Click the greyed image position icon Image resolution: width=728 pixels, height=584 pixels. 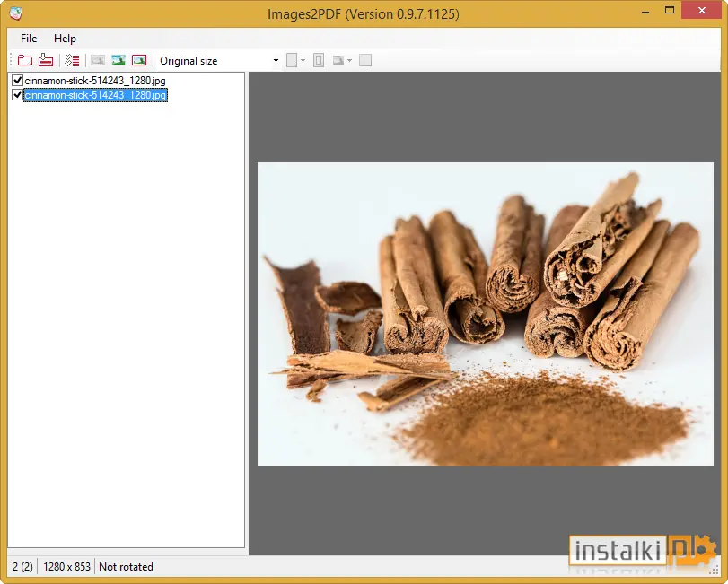tap(338, 60)
